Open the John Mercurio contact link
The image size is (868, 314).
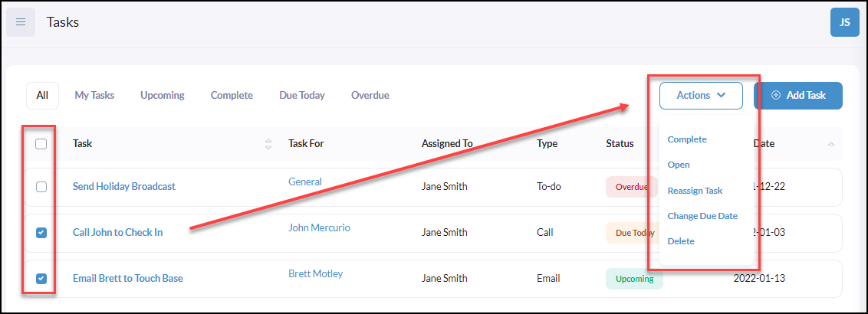point(320,227)
